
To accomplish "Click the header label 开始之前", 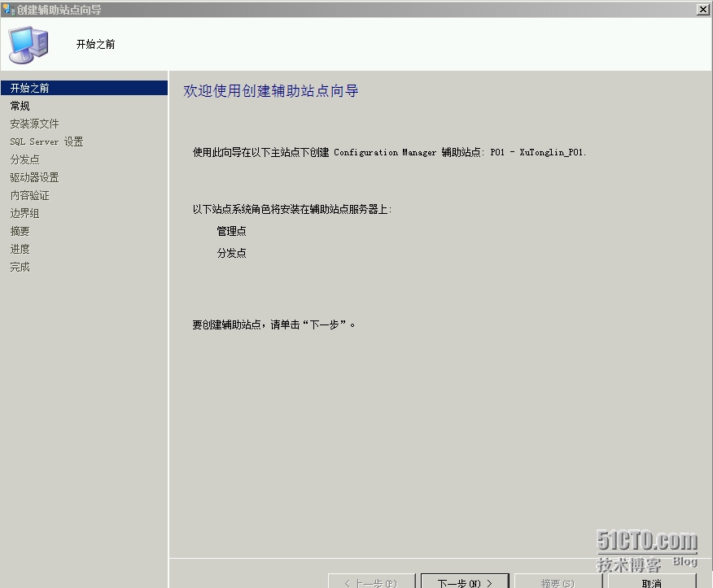I will point(95,44).
